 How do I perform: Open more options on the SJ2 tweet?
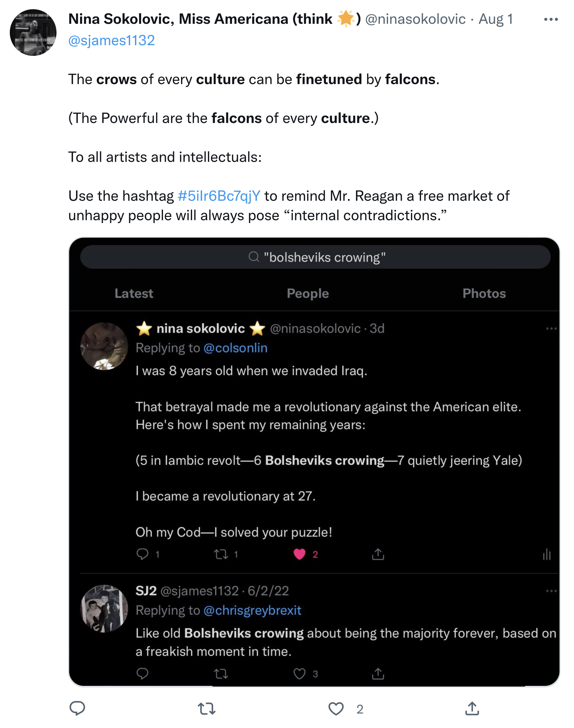point(551,591)
